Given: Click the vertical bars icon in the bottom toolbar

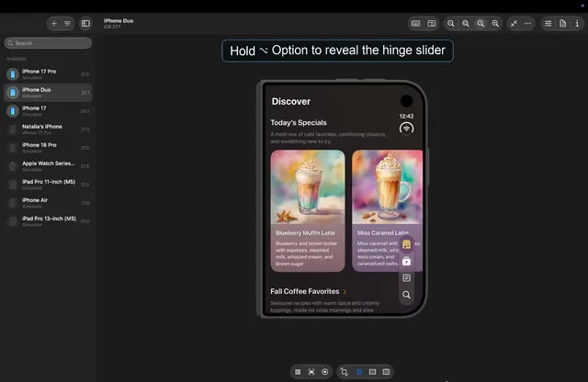Looking at the screenshot, I should click(298, 372).
